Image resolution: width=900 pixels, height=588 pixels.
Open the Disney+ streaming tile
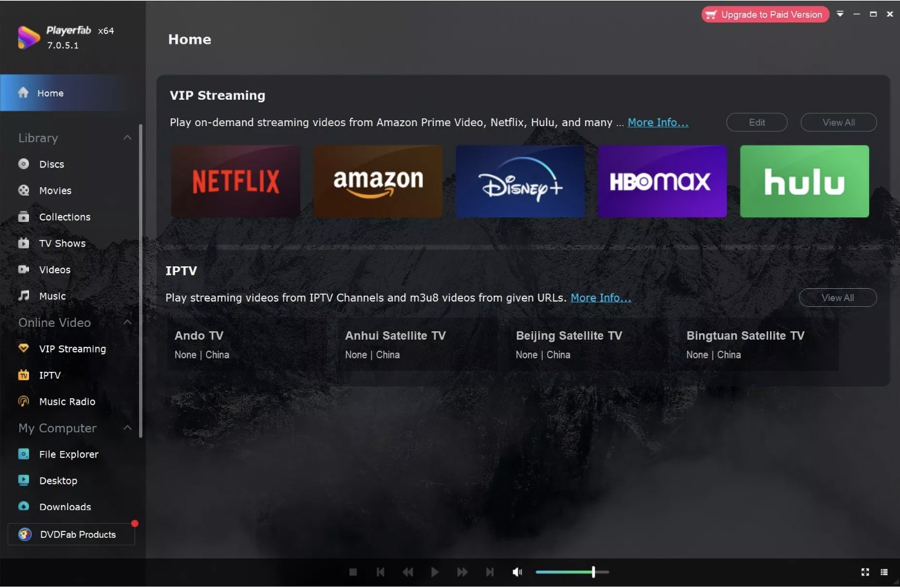[x=520, y=181]
